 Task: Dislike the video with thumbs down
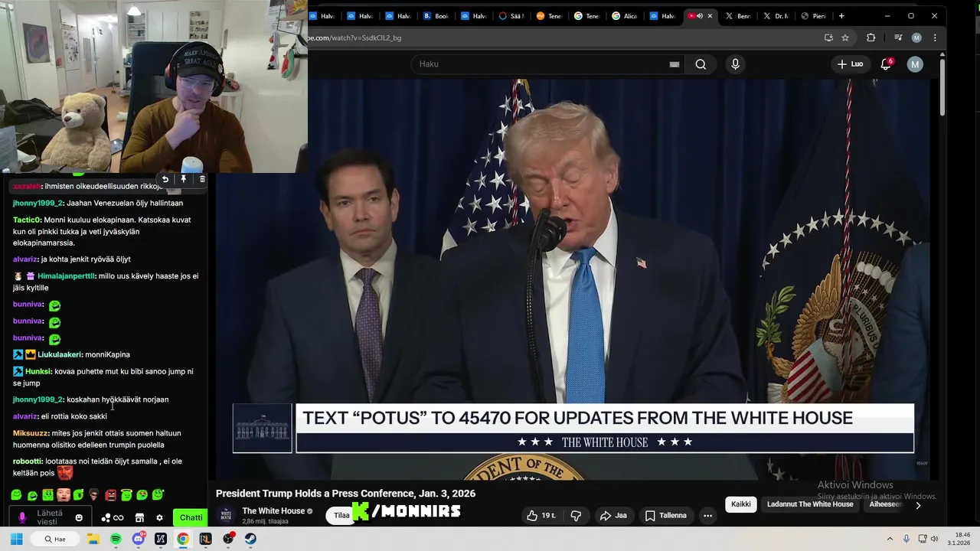(577, 516)
